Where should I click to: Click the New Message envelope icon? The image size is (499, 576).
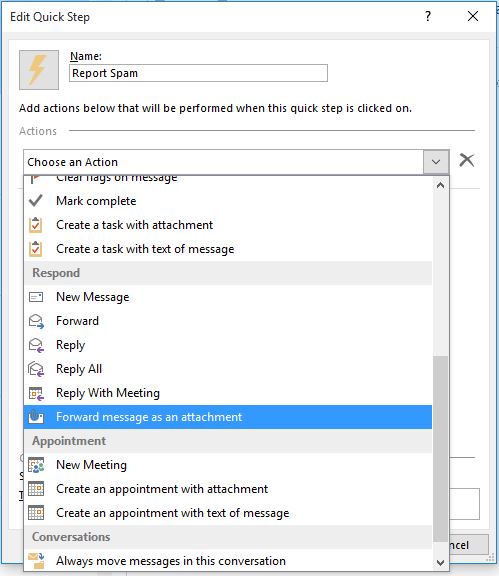click(36, 297)
